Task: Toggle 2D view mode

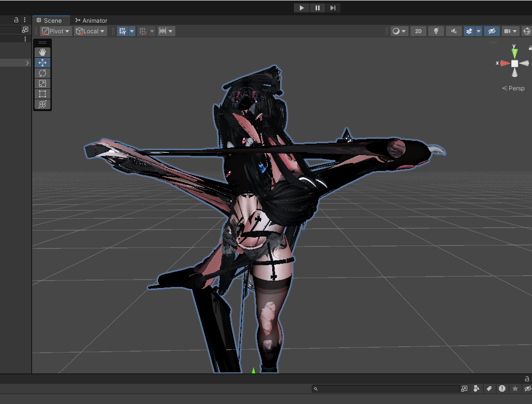Action: point(418,31)
